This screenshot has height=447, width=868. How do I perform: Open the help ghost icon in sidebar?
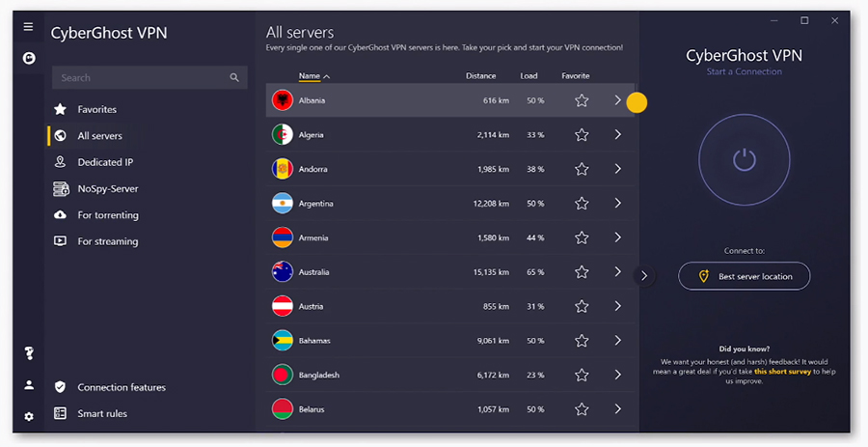(29, 352)
